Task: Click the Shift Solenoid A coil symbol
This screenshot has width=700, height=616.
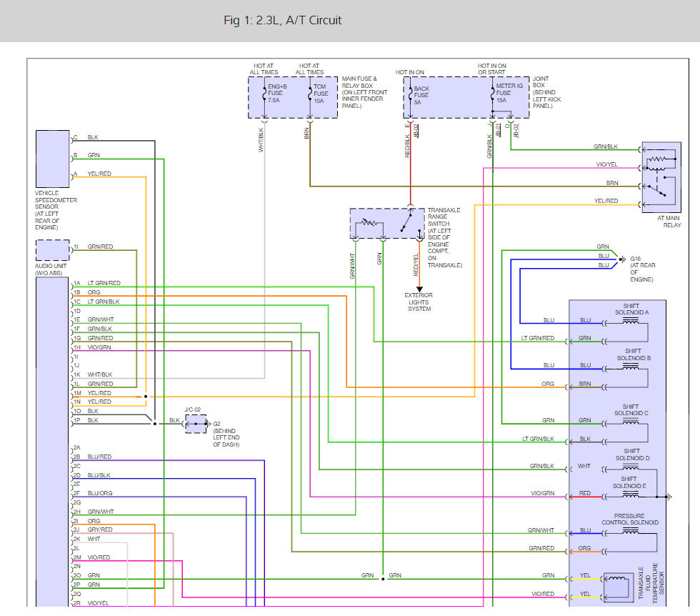Action: pos(630,321)
